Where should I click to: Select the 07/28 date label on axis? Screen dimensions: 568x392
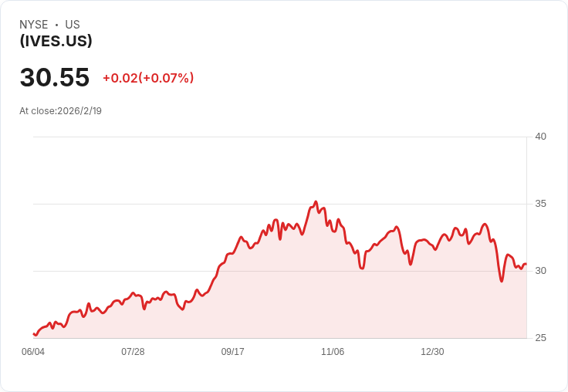click(x=133, y=352)
